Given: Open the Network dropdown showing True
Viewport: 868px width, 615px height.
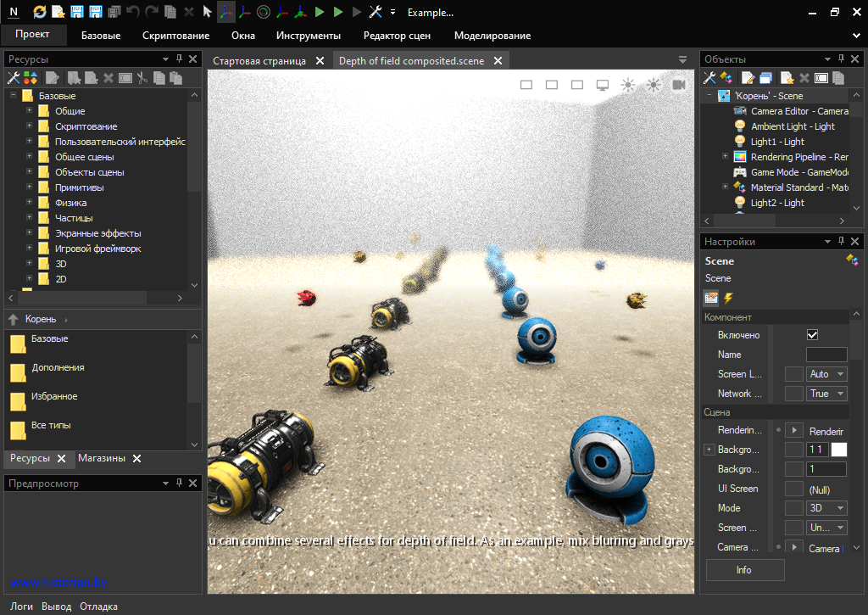Looking at the screenshot, I should coord(826,394).
